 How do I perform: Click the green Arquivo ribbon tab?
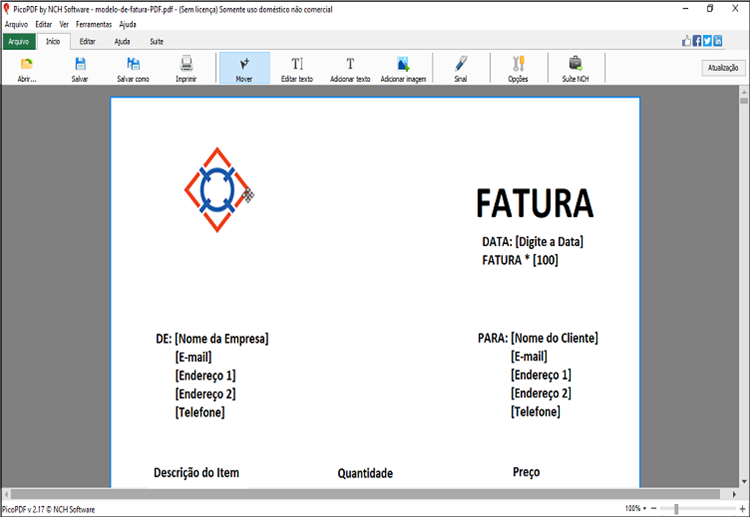click(19, 42)
